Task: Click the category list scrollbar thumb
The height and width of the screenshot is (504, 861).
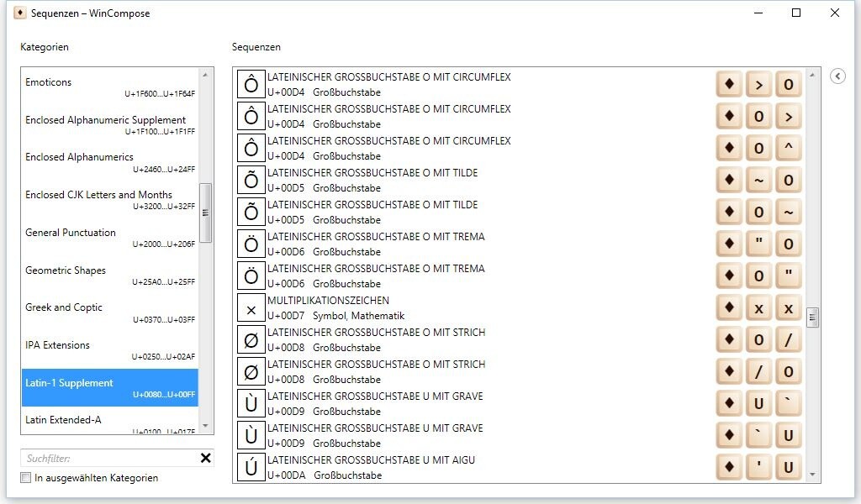Action: pos(205,213)
